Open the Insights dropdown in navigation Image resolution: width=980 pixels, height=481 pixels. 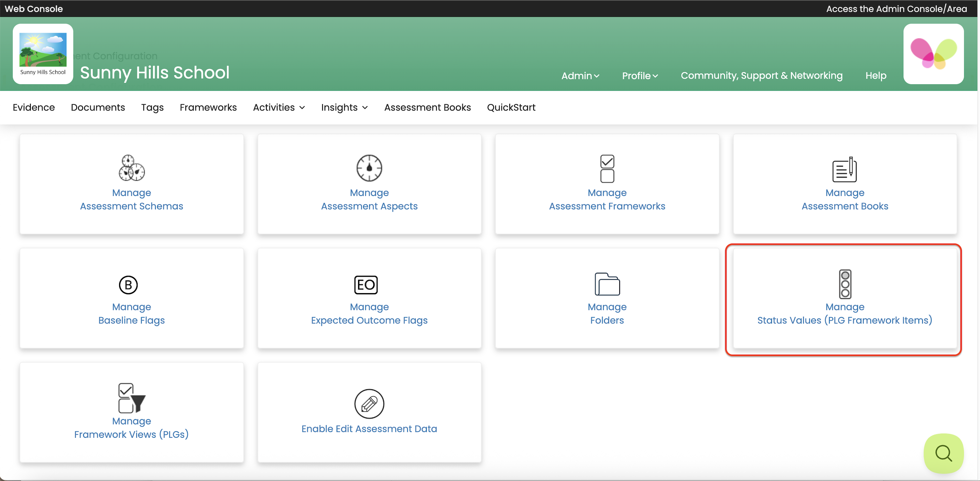coord(344,108)
